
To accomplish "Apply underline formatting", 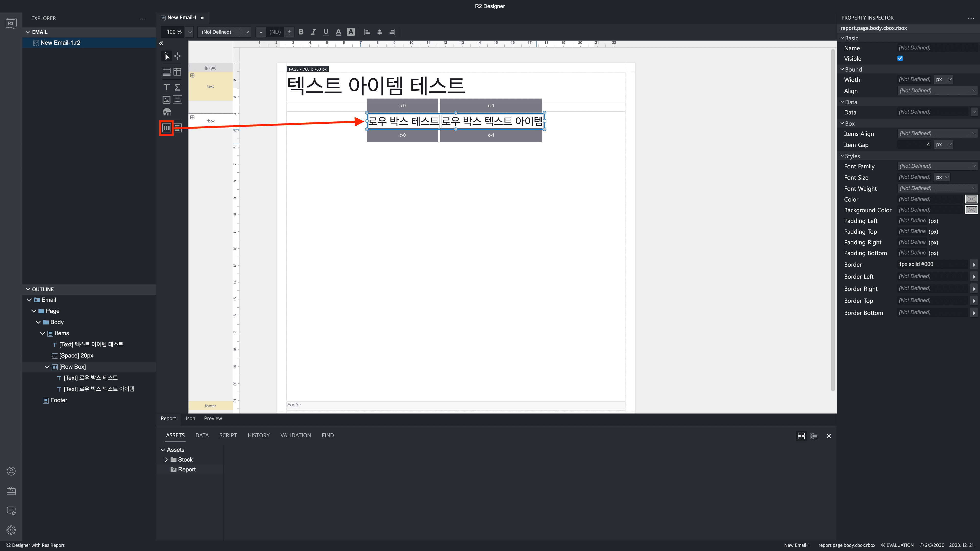I will point(326,32).
